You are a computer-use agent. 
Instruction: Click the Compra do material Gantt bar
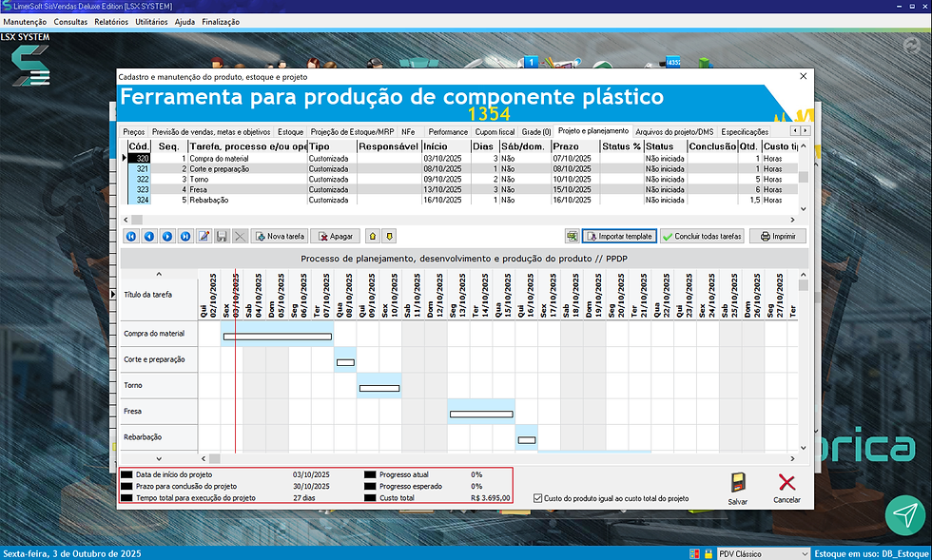(x=278, y=337)
